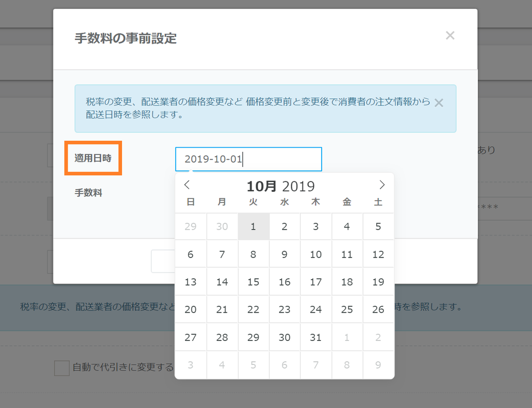Set date to October 21
This screenshot has height=408, width=532.
point(222,309)
